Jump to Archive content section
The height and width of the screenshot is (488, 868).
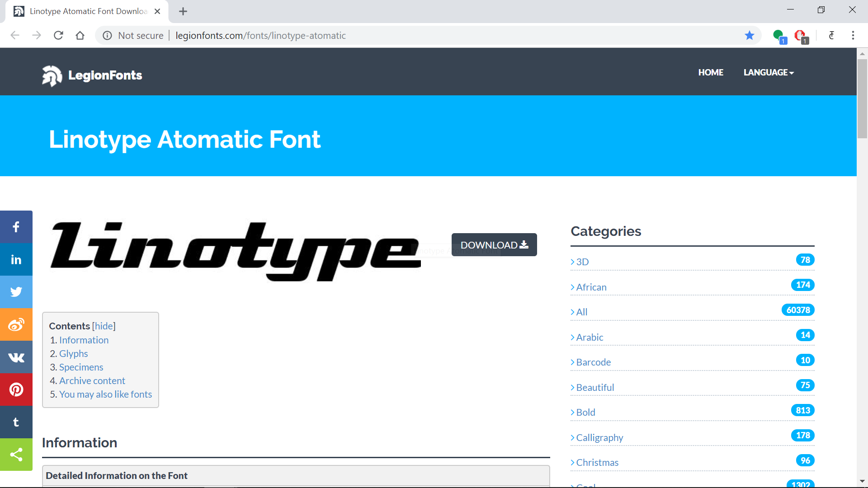92,380
